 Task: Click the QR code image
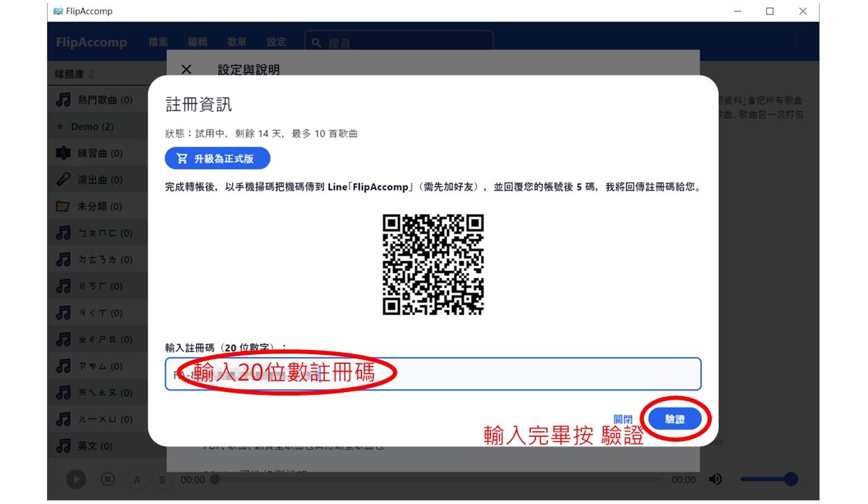[433, 265]
